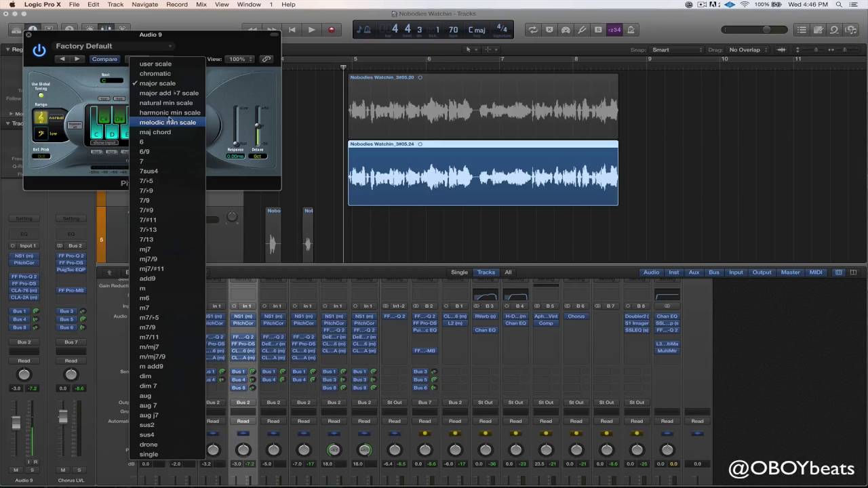This screenshot has width=868, height=488.
Task: Click the red Record button
Action: (x=331, y=30)
